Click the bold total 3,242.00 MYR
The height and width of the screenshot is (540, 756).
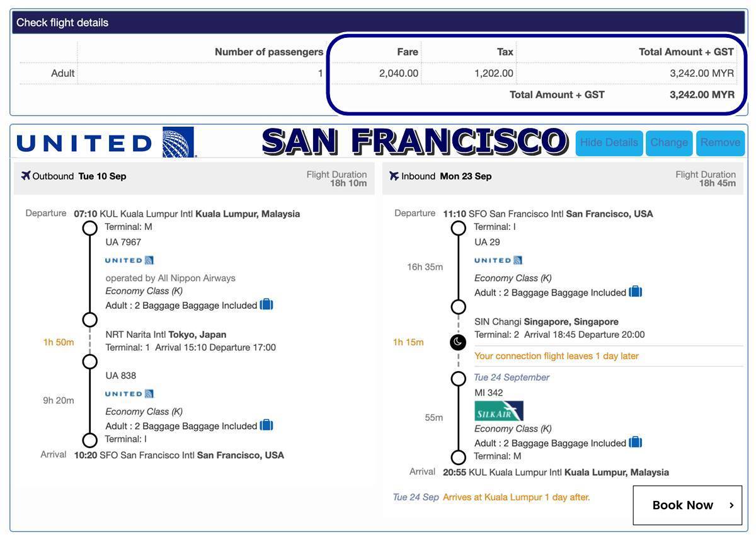pyautogui.click(x=702, y=95)
